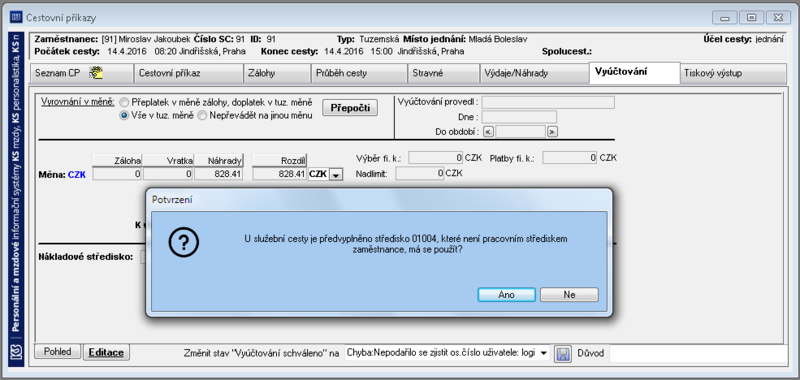
Task: Click the Náhrady column header
Action: (x=219, y=160)
